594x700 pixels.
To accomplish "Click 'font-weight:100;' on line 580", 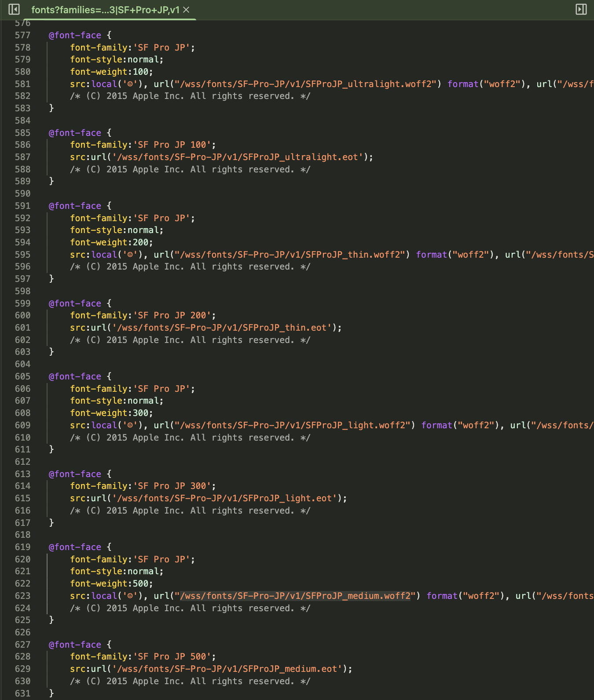I will [x=111, y=72].
